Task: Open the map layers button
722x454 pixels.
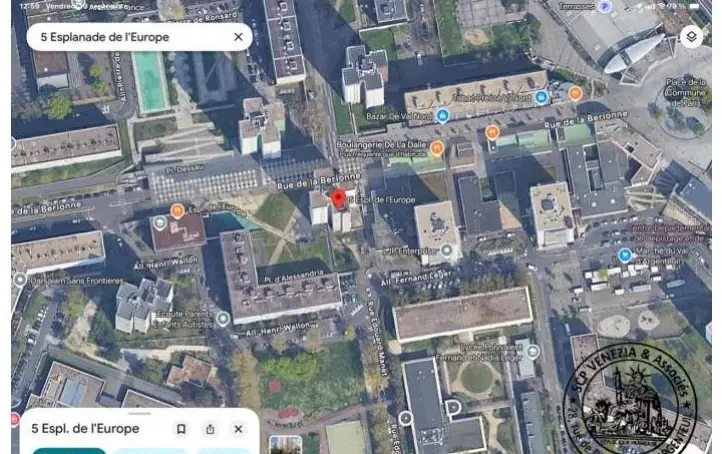Action: point(691,37)
